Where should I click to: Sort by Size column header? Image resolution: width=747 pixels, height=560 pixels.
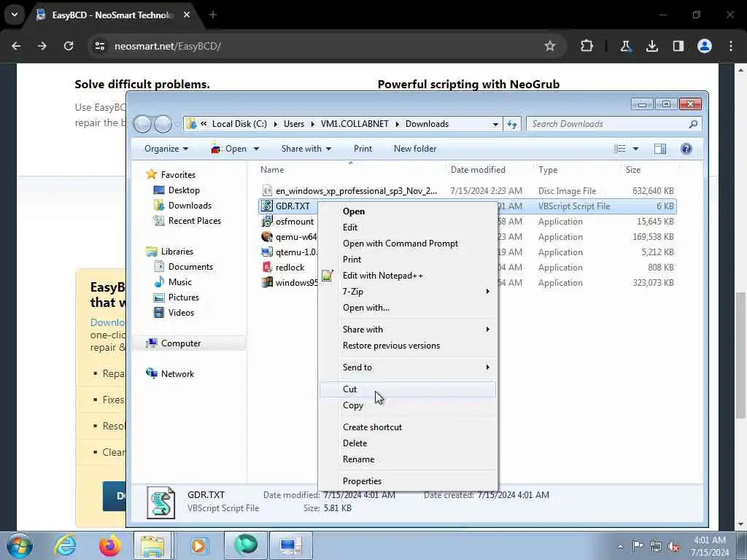tap(633, 170)
